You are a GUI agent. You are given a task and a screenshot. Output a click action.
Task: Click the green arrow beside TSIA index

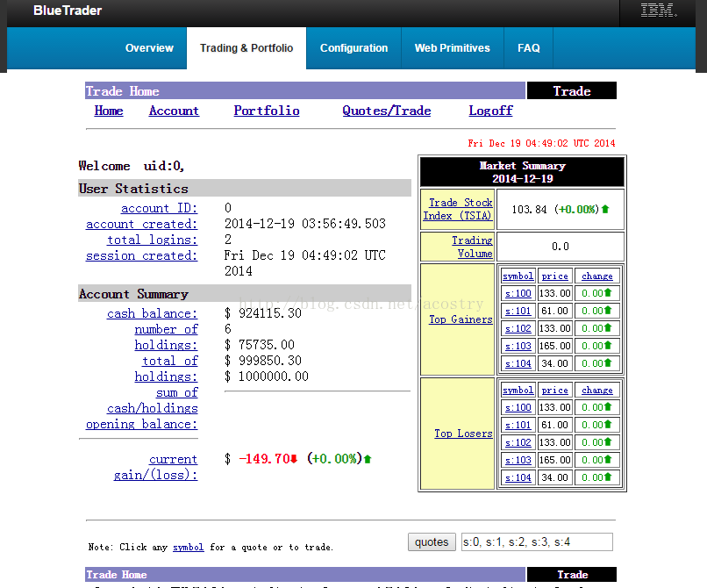click(x=605, y=210)
